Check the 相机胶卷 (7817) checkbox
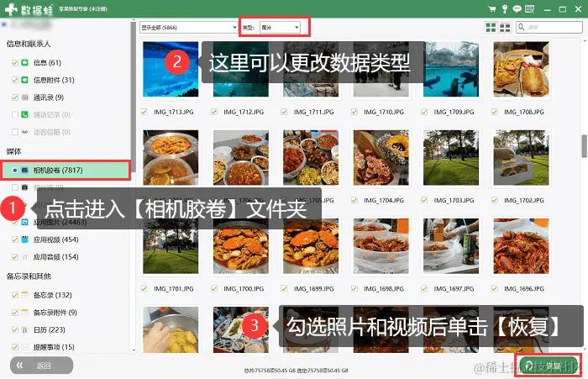The width and height of the screenshot is (588, 379). tap(15, 171)
